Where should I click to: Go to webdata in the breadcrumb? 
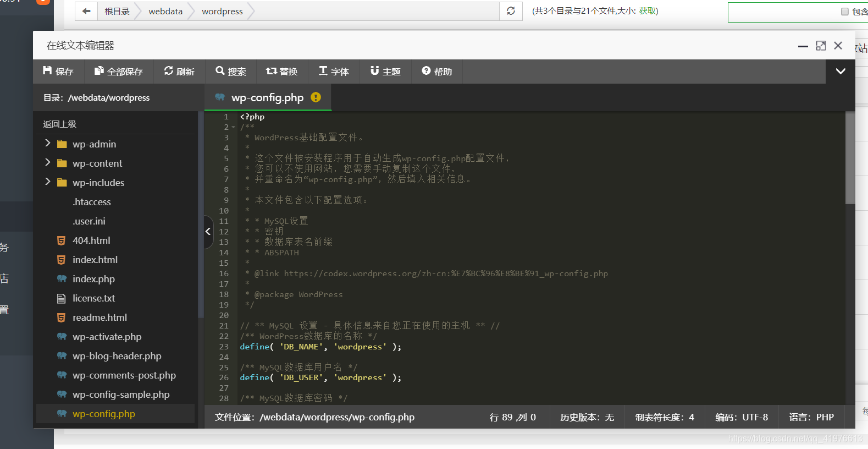[x=165, y=11]
